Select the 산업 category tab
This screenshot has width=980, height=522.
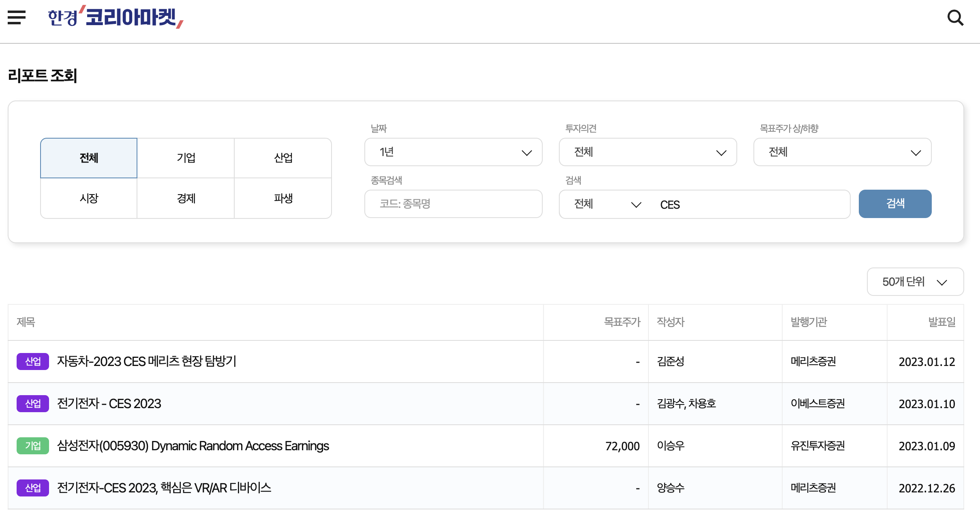283,158
